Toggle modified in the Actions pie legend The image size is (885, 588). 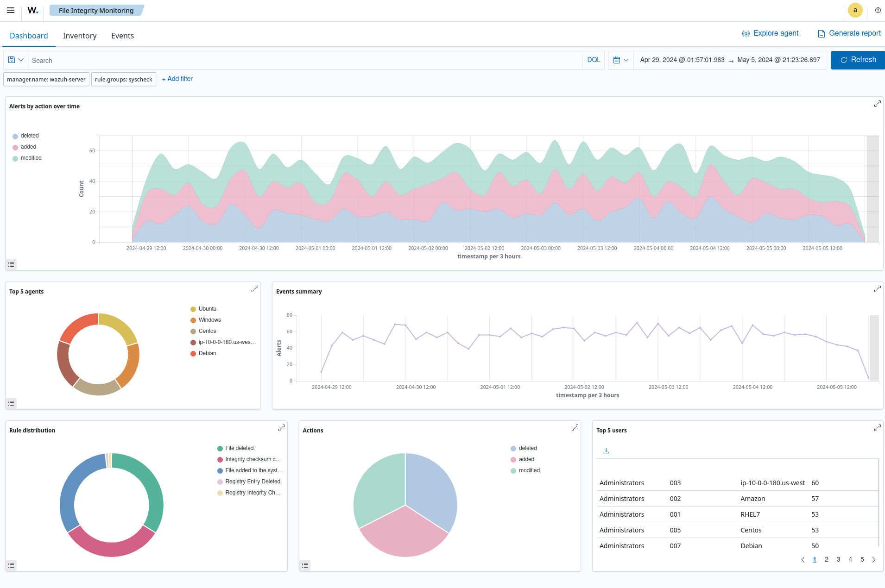point(529,470)
